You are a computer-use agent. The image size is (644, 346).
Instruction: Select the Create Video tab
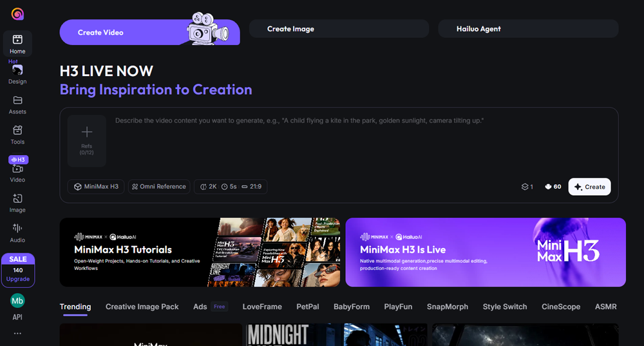[149, 32]
